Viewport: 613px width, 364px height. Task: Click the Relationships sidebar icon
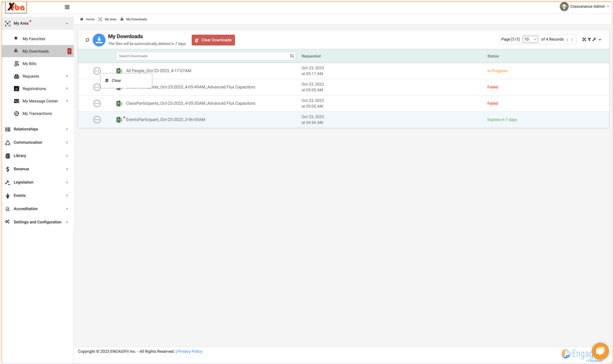tap(8, 129)
